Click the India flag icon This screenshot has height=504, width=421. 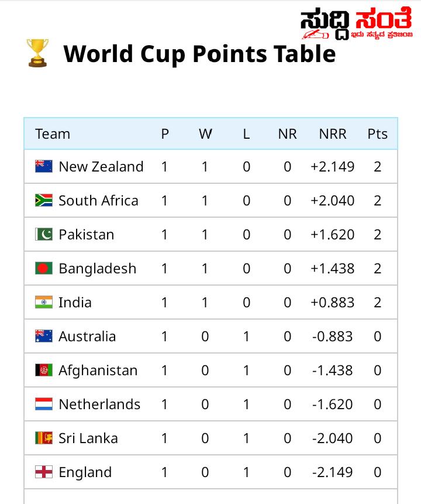(44, 302)
